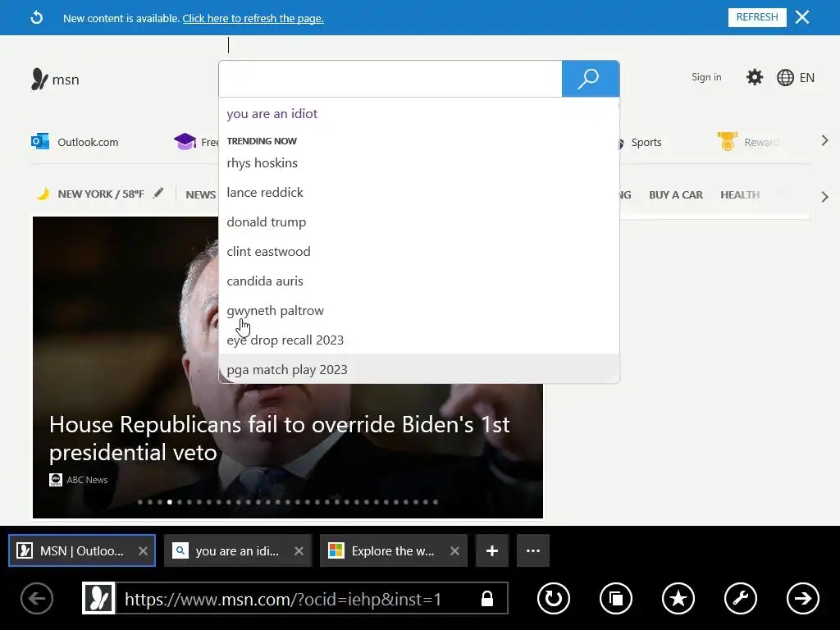Expand the news categories right chevron
Image resolution: width=840 pixels, height=630 pixels.
click(x=824, y=197)
